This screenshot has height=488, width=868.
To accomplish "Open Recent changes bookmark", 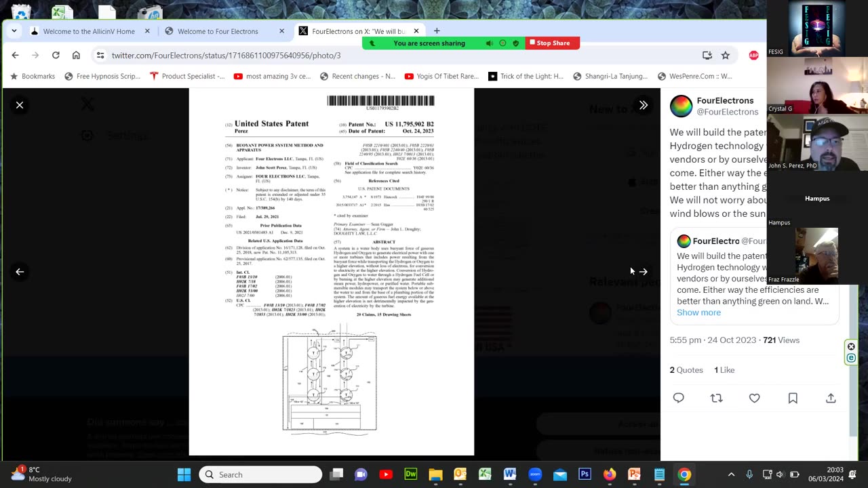I will coord(357,77).
